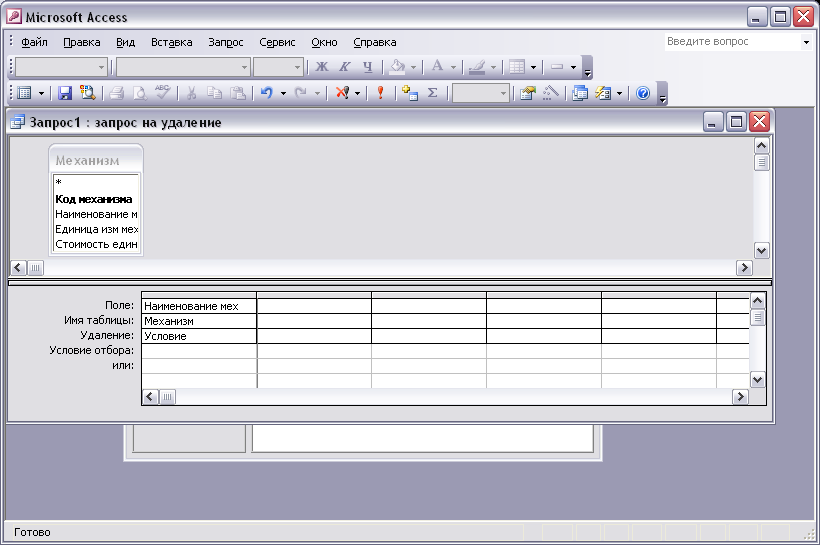Click first column Условие отбора cell
This screenshot has width=820, height=545.
(x=199, y=350)
